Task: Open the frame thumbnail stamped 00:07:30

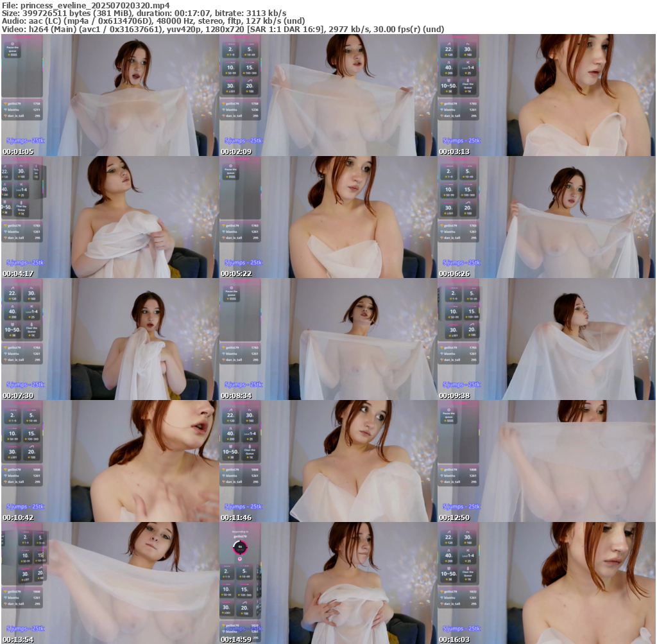Action: 110,339
